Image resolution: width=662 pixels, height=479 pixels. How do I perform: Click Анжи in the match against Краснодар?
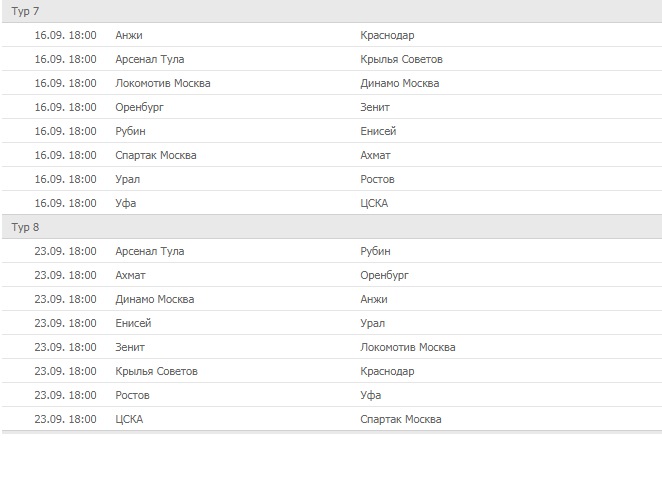point(129,35)
